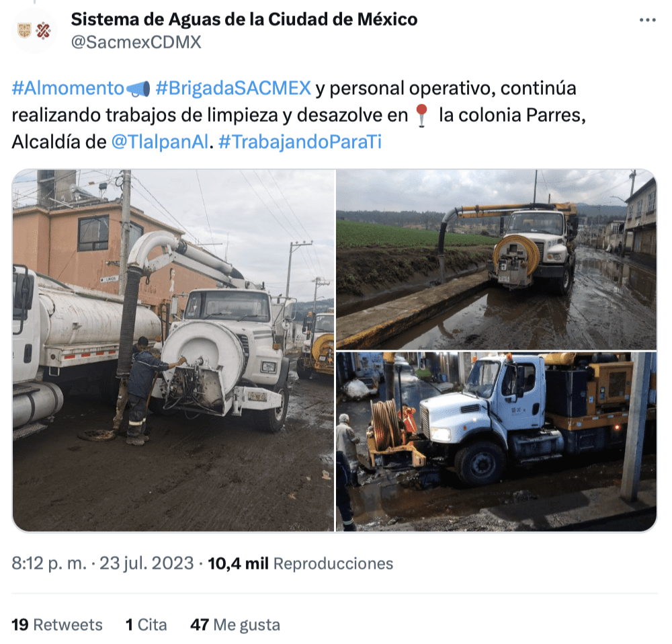This screenshot has height=644, width=672.
Task: Open the bottom-right photo of blue-white truck
Action: tap(497, 442)
